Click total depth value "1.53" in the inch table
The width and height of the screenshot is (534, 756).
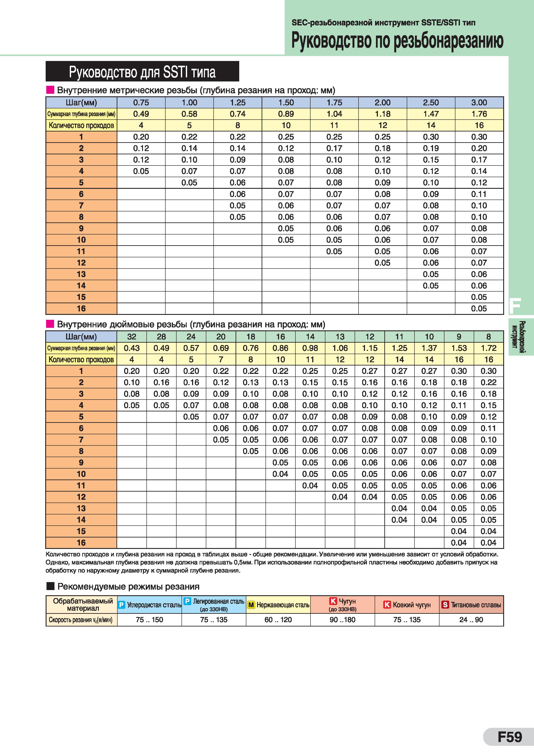[459, 348]
